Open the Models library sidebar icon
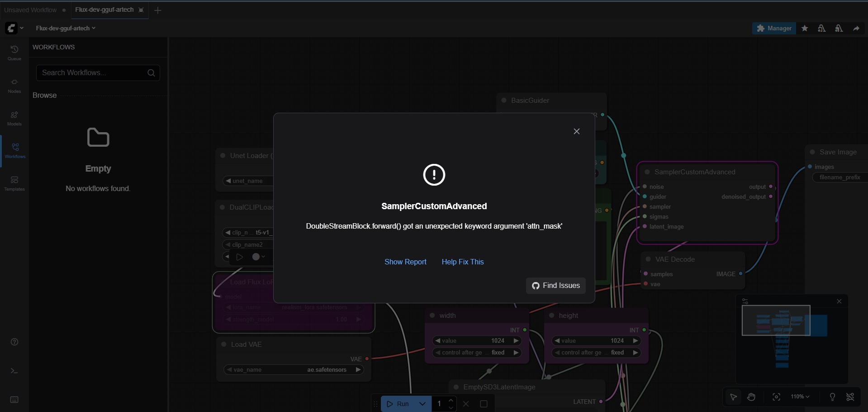The image size is (868, 412). pos(14,118)
